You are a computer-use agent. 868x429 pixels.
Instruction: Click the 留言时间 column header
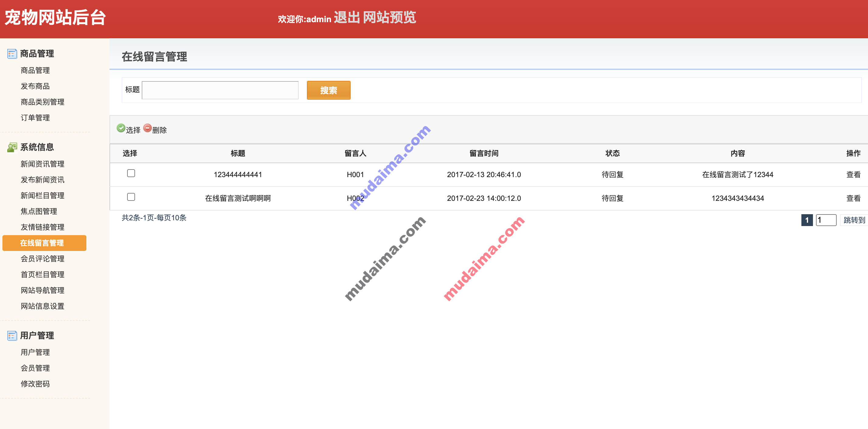point(484,153)
